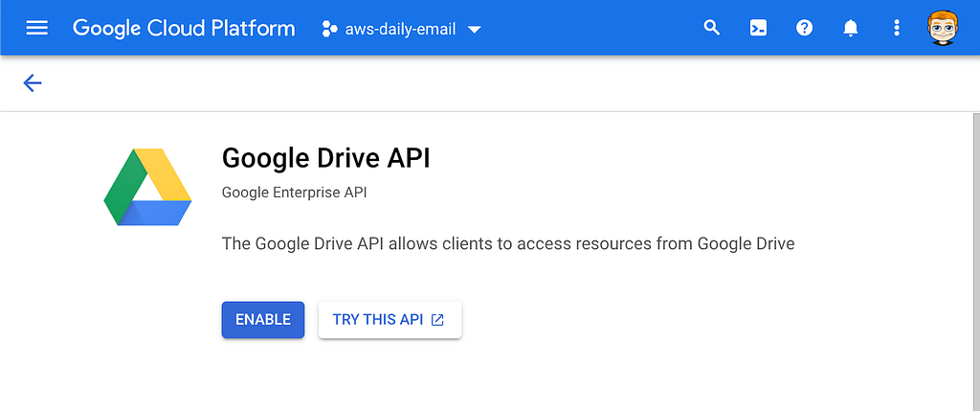Click the Google Enterprise API subtitle
The height and width of the screenshot is (411, 980).
pos(295,193)
